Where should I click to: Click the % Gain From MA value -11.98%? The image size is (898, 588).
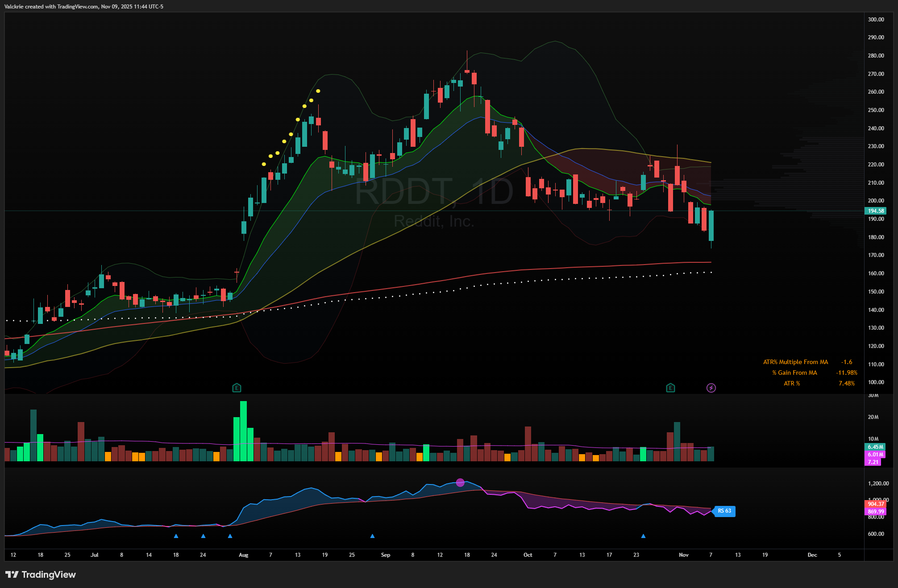[846, 373]
